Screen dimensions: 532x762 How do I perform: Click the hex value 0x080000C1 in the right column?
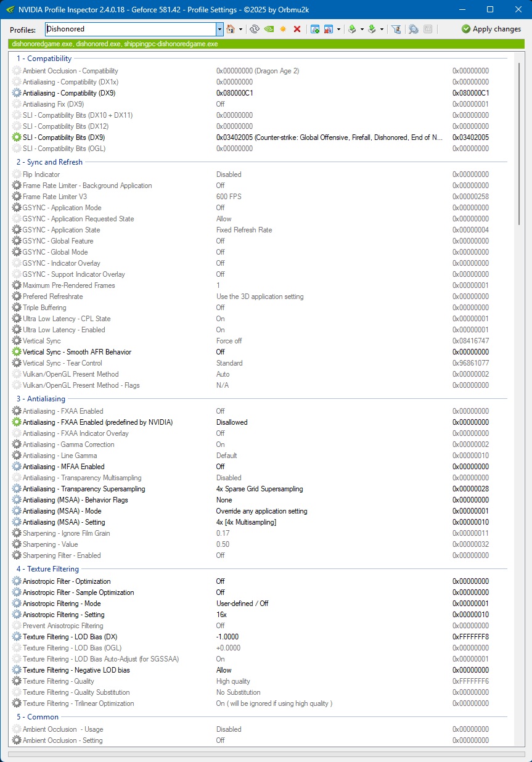click(x=471, y=93)
